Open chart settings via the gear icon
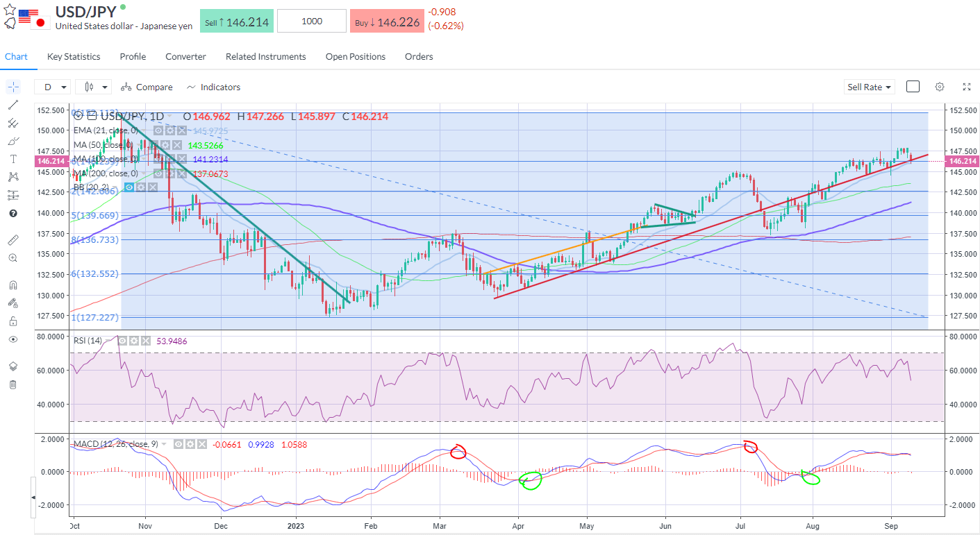This screenshot has width=980, height=535. 940,87
